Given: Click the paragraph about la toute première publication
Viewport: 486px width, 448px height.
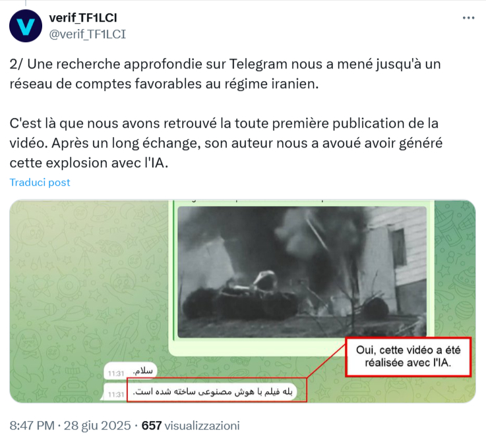Looking at the screenshot, I should pos(226,143).
